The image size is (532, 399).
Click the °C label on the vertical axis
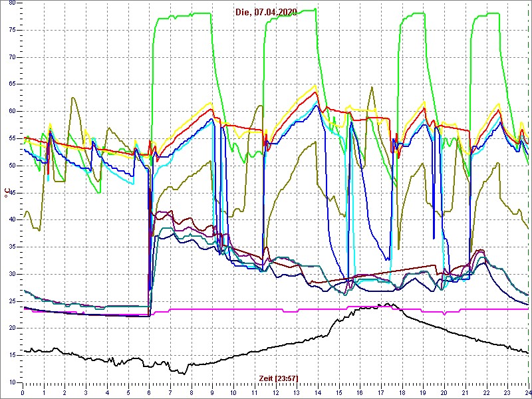tap(7, 194)
